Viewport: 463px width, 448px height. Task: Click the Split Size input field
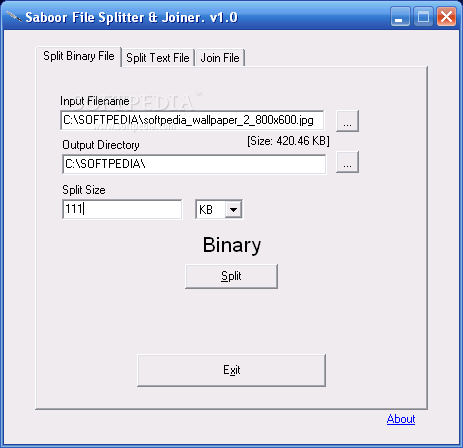tap(122, 209)
